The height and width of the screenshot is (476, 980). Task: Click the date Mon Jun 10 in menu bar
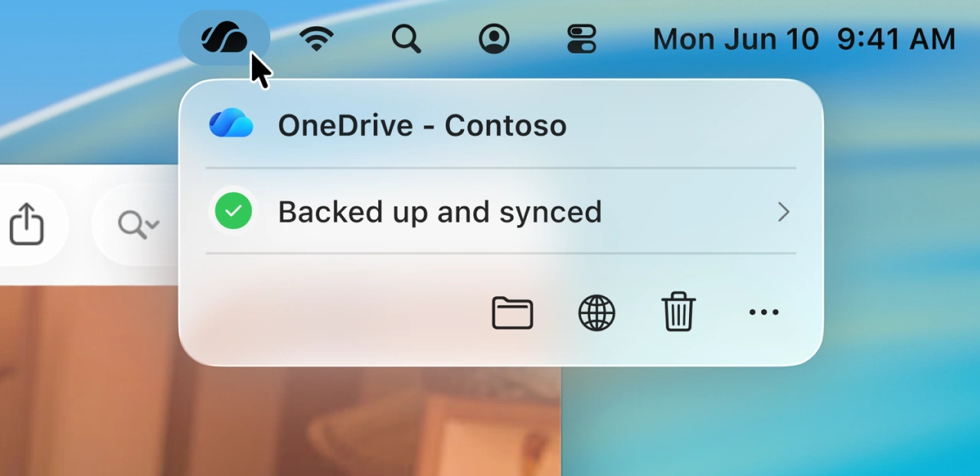click(734, 38)
